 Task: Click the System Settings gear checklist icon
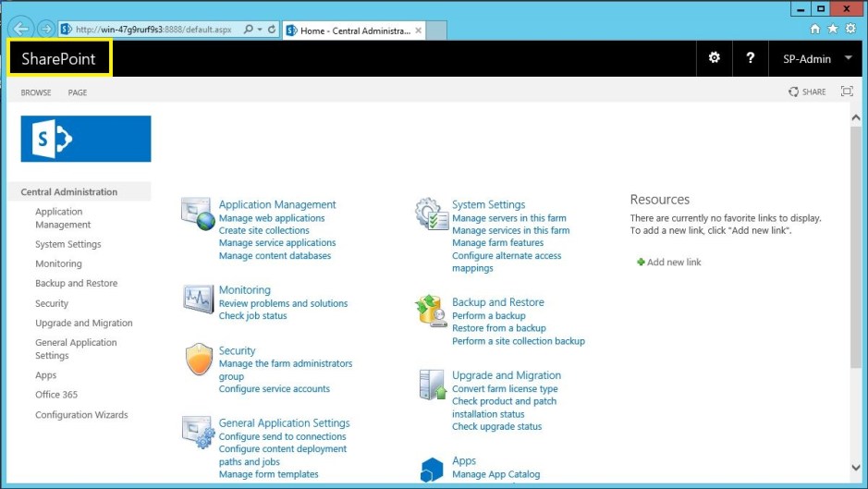[432, 214]
